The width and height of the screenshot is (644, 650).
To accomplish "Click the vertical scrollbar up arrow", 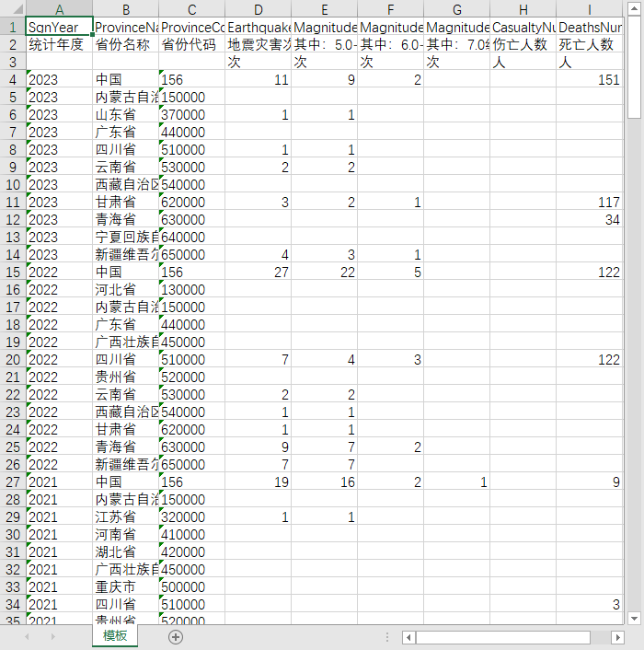I will point(634,8).
